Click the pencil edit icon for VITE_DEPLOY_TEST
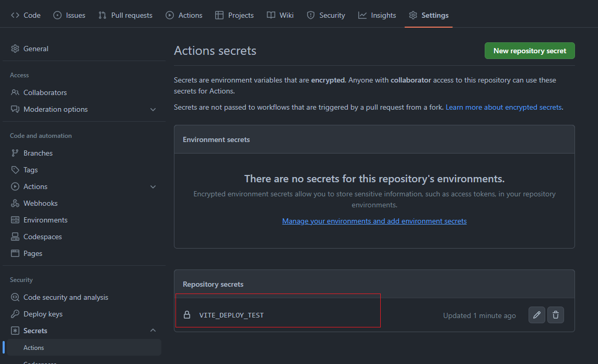 536,315
